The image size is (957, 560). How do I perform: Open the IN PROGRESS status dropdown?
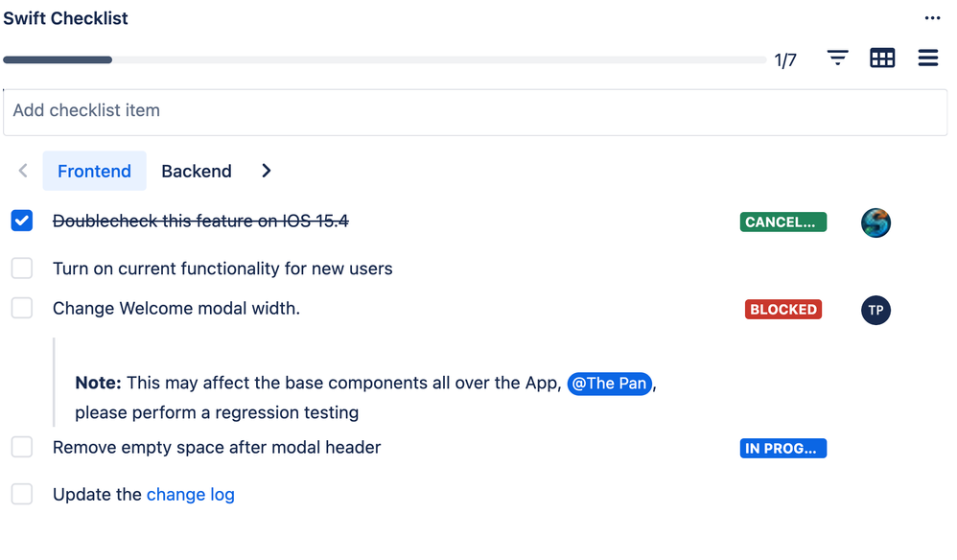(x=782, y=448)
